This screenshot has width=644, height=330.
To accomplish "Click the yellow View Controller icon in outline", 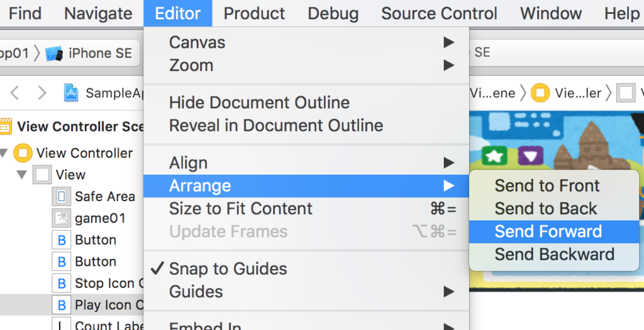I will tap(23, 153).
